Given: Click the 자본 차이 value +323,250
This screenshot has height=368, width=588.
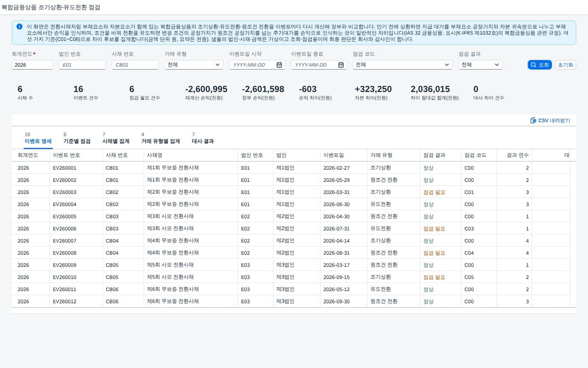Looking at the screenshot, I should tap(373, 89).
